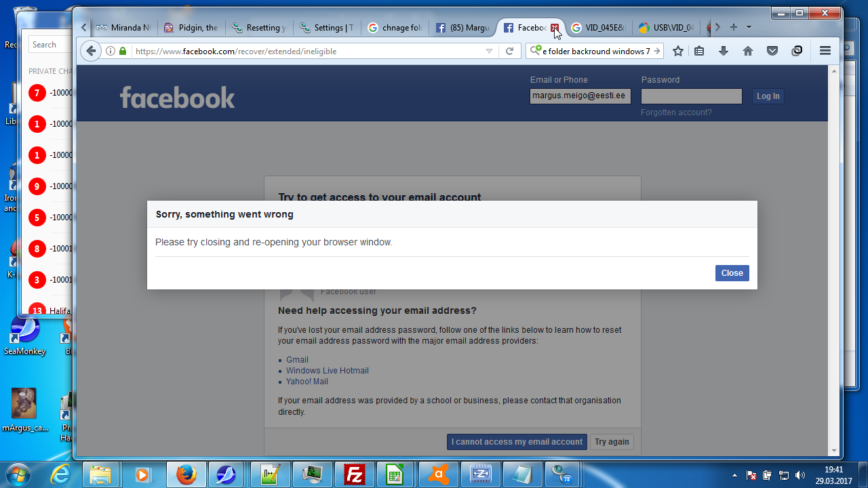Click the Log In button
Image resolution: width=868 pixels, height=488 pixels.
pos(768,96)
